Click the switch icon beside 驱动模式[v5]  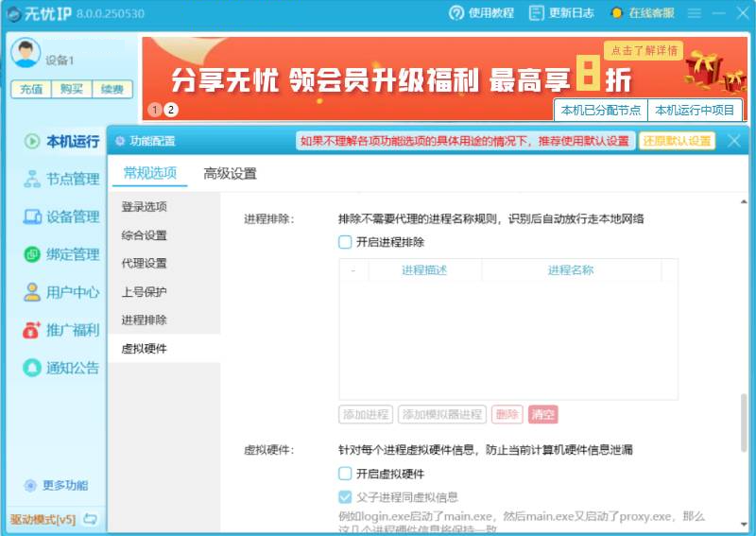[x=90, y=519]
